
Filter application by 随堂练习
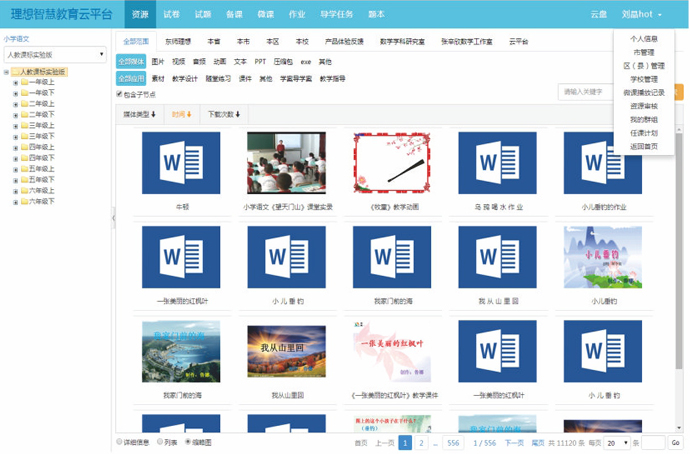coord(218,79)
